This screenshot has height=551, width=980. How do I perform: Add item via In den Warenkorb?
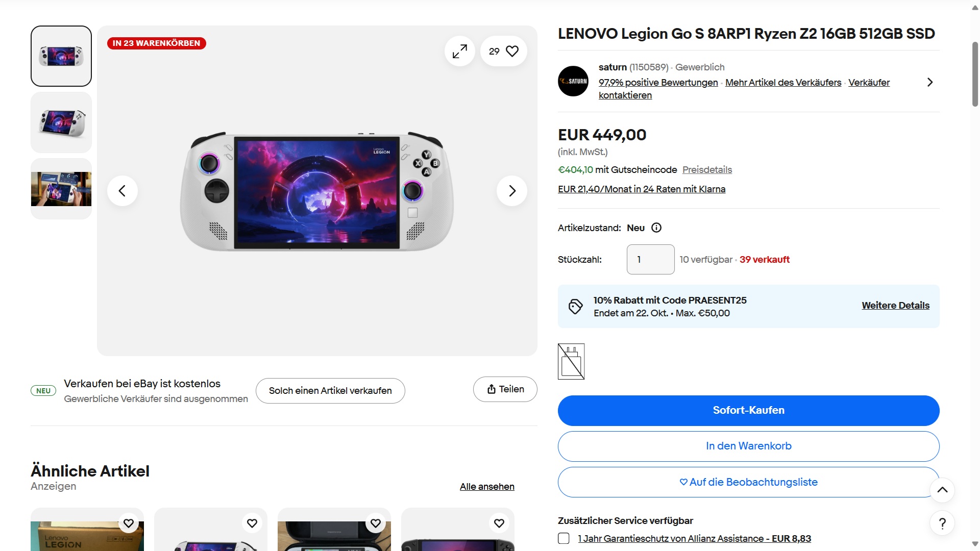pos(748,446)
